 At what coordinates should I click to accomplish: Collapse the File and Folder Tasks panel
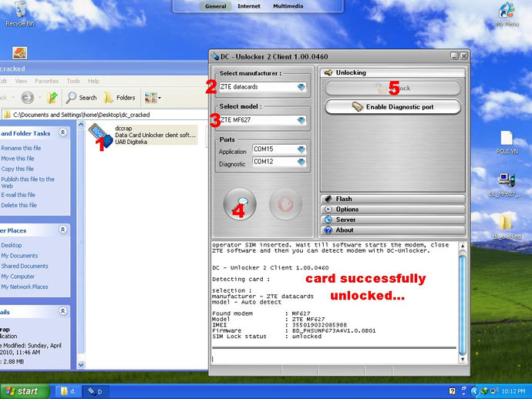[x=62, y=132]
